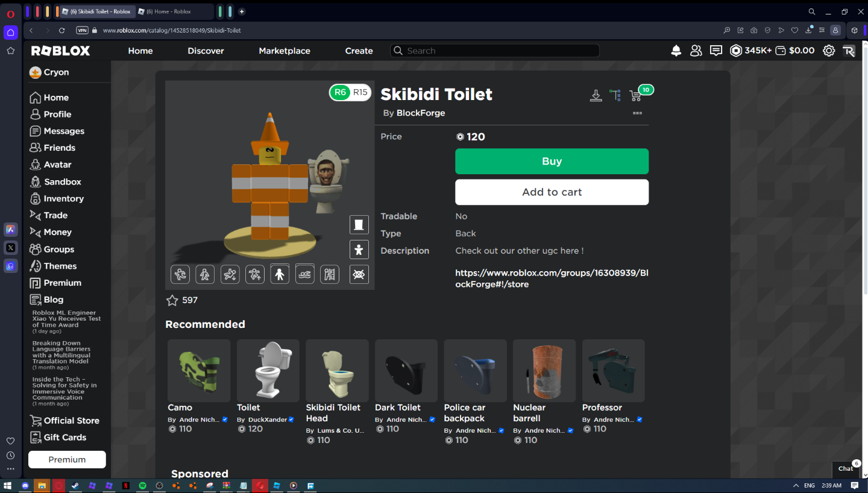Viewport: 868px width, 493px height.
Task: Open Roblox notifications bell
Action: coord(676,51)
